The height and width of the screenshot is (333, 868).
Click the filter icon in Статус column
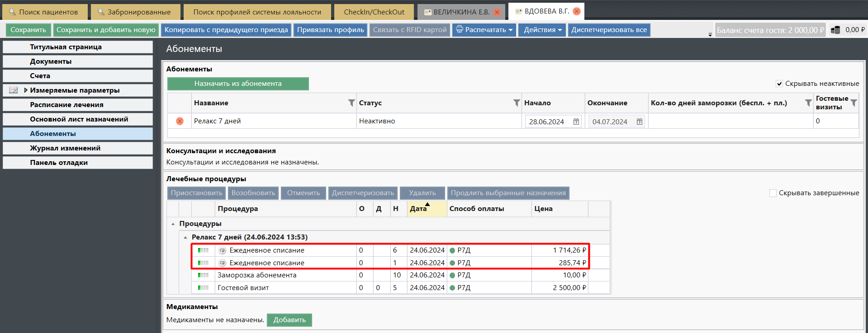point(517,103)
